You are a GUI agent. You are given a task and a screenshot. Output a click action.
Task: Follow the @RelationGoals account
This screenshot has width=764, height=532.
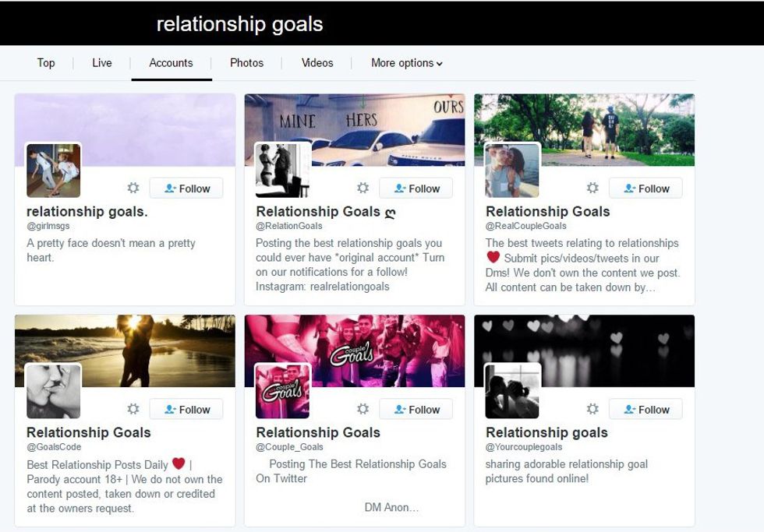[x=416, y=188]
